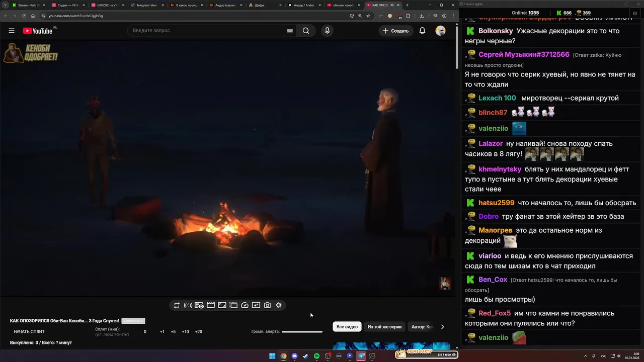
Task: Click the picture-in-picture style icon
Action: pyautogui.click(x=222, y=305)
